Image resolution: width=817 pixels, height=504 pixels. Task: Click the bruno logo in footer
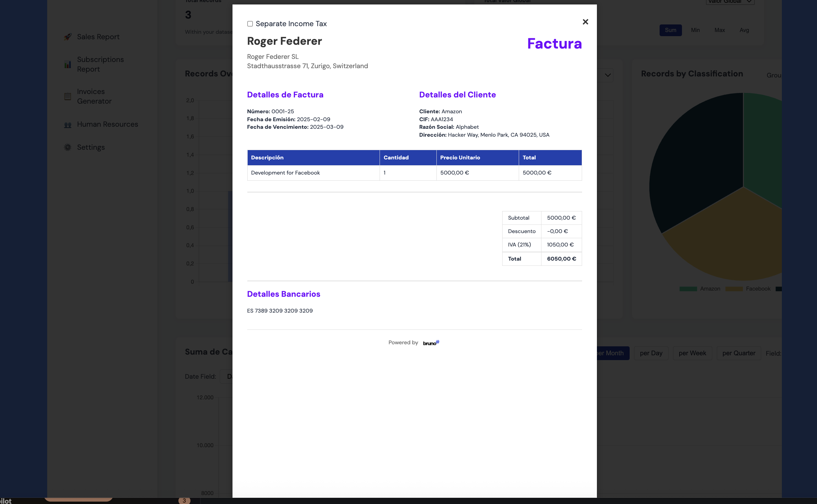(431, 343)
